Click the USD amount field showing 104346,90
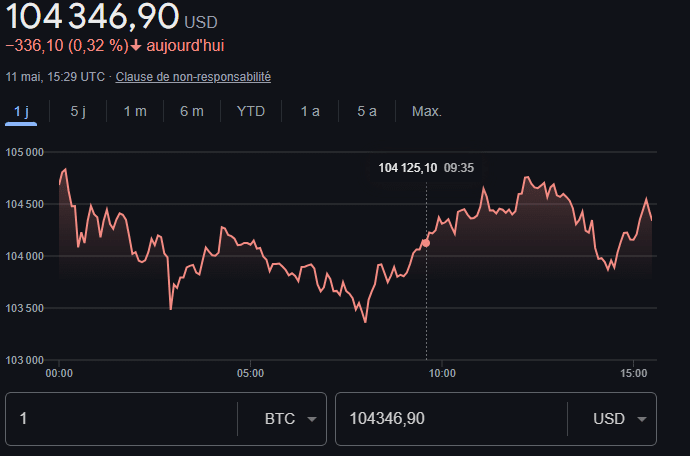This screenshot has width=690, height=456. pos(451,419)
